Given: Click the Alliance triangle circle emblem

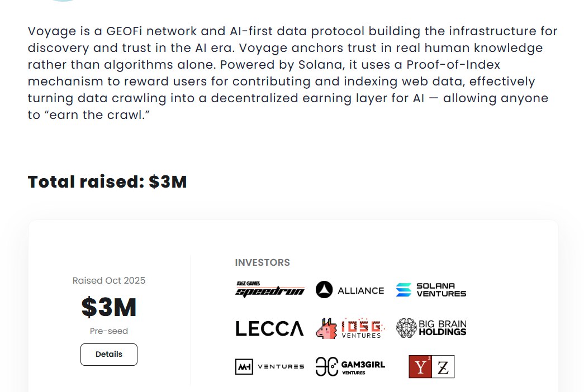Looking at the screenshot, I should [x=324, y=290].
